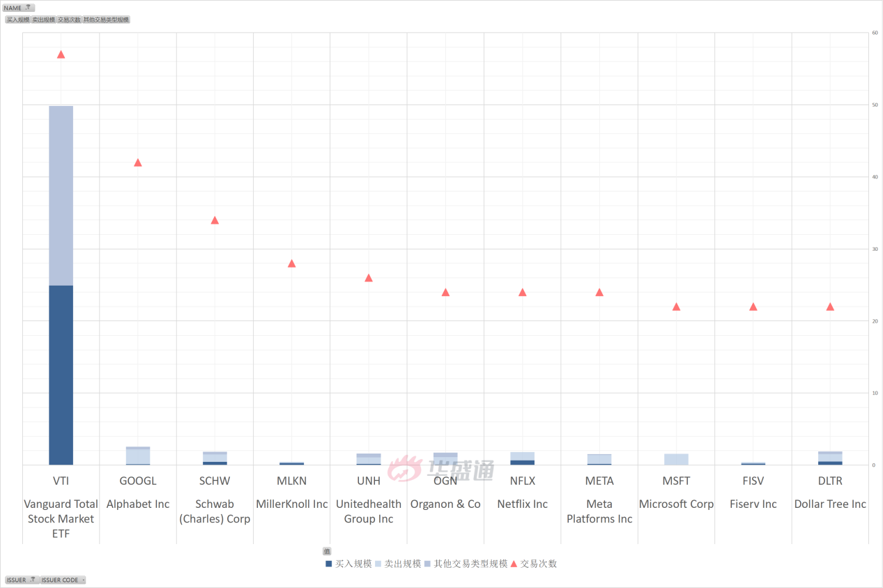This screenshot has width=883, height=588.
Task: Click the Dollar Tree Inc issuer label
Action: pos(830,504)
